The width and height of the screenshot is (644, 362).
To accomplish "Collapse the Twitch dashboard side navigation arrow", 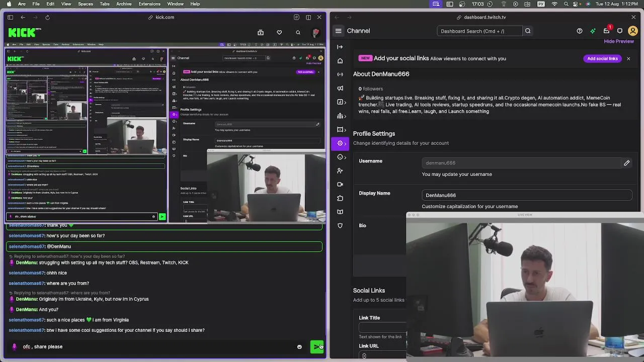I will tap(340, 47).
